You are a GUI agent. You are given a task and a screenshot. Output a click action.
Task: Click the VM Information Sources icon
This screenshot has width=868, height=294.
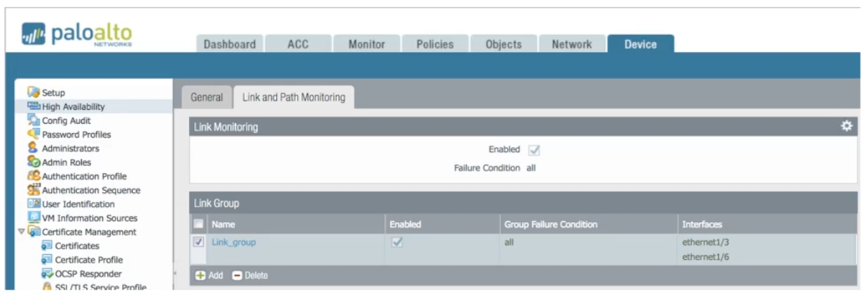click(34, 218)
